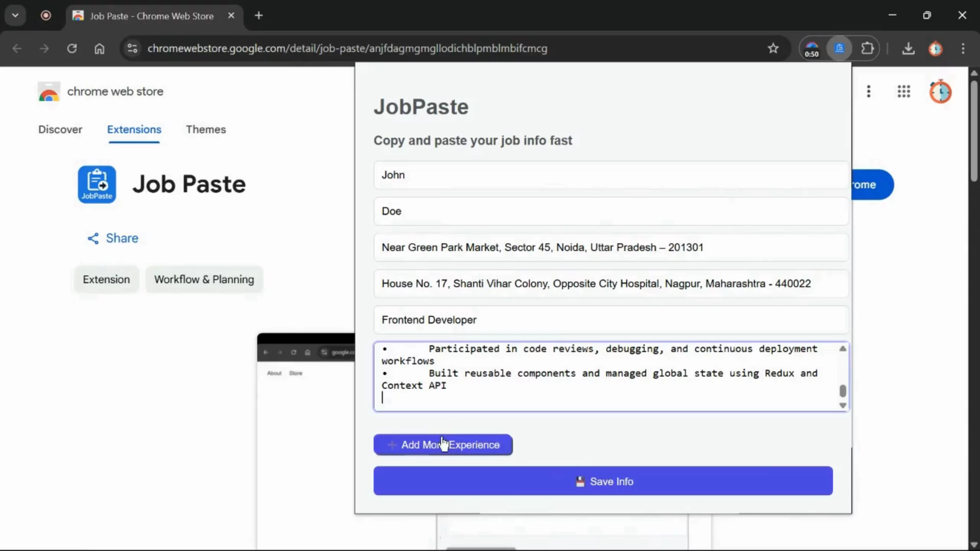Open the Downloads icon in toolbar
Viewport: 980px width, 551px height.
(x=909, y=48)
